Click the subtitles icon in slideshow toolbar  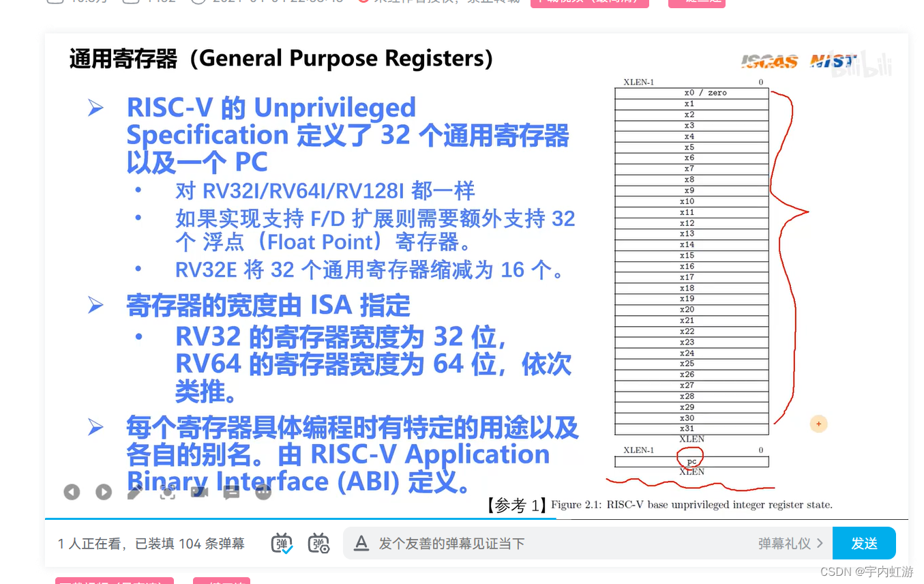tap(231, 492)
